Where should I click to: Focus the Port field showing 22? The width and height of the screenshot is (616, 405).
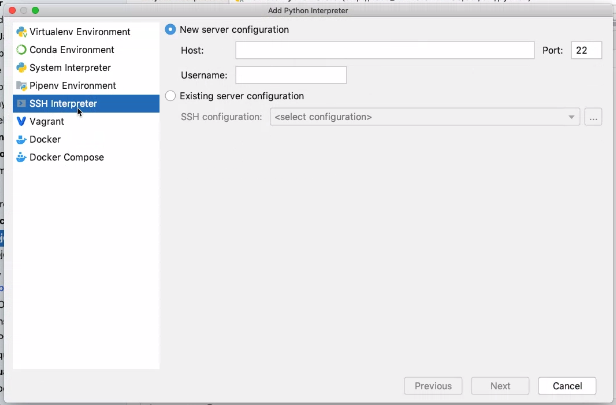[x=586, y=50]
